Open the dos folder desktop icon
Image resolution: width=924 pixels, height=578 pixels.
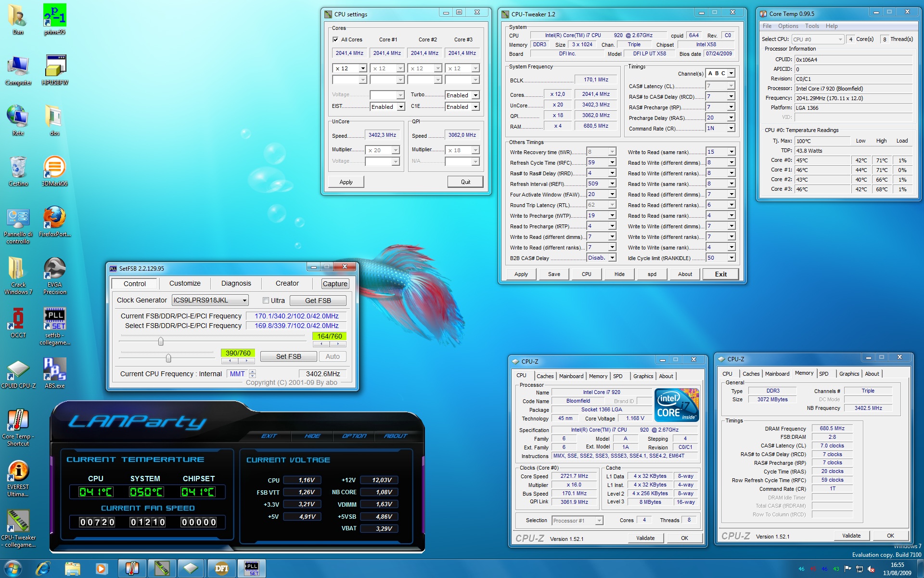pos(54,120)
